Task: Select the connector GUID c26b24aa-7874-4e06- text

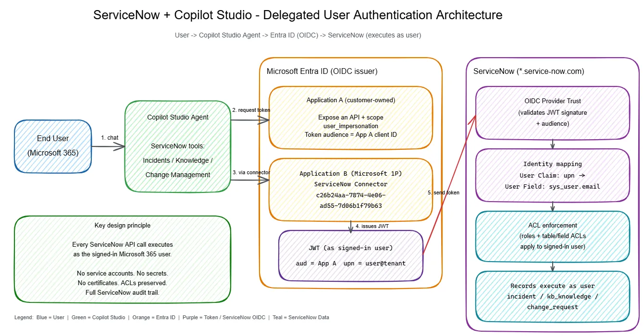Action: pos(351,195)
